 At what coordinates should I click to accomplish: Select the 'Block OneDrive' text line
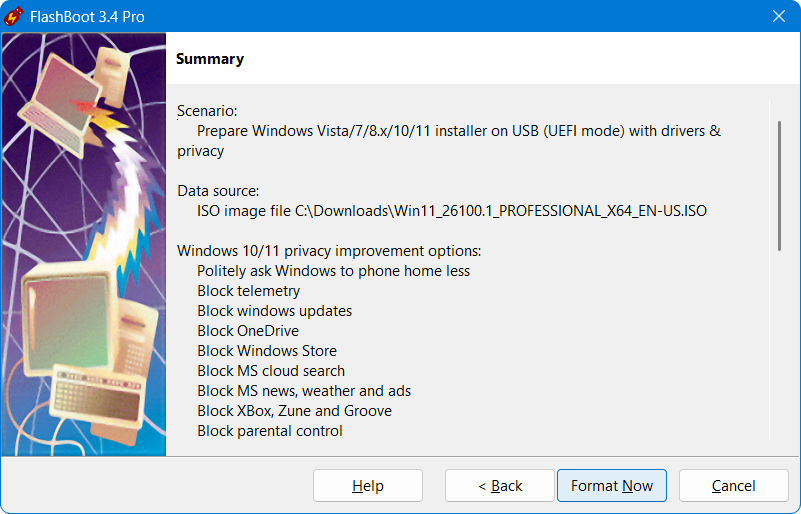(x=248, y=331)
